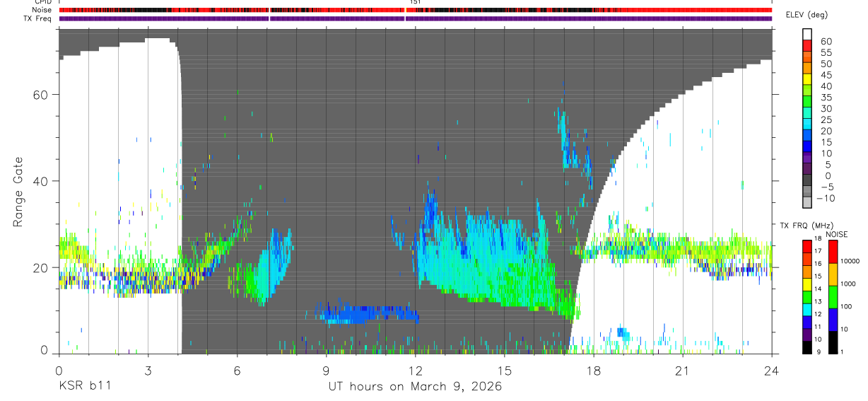
Task: Click the 'Range Gate' vertical axis title
Action: 18,191
